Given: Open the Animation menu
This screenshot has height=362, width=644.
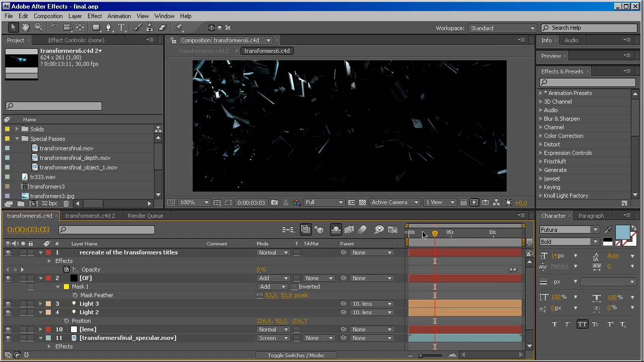Looking at the screenshot, I should click(x=119, y=16).
